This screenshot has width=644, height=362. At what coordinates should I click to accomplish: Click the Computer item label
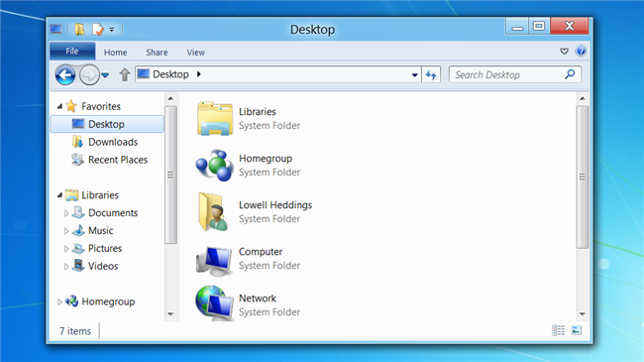point(261,251)
